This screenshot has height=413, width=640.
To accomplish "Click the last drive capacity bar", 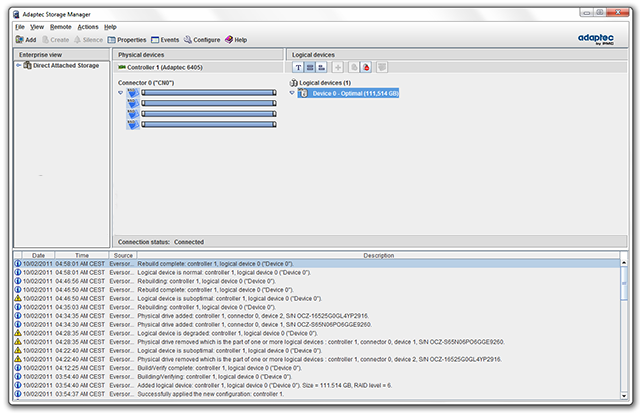I will point(209,124).
